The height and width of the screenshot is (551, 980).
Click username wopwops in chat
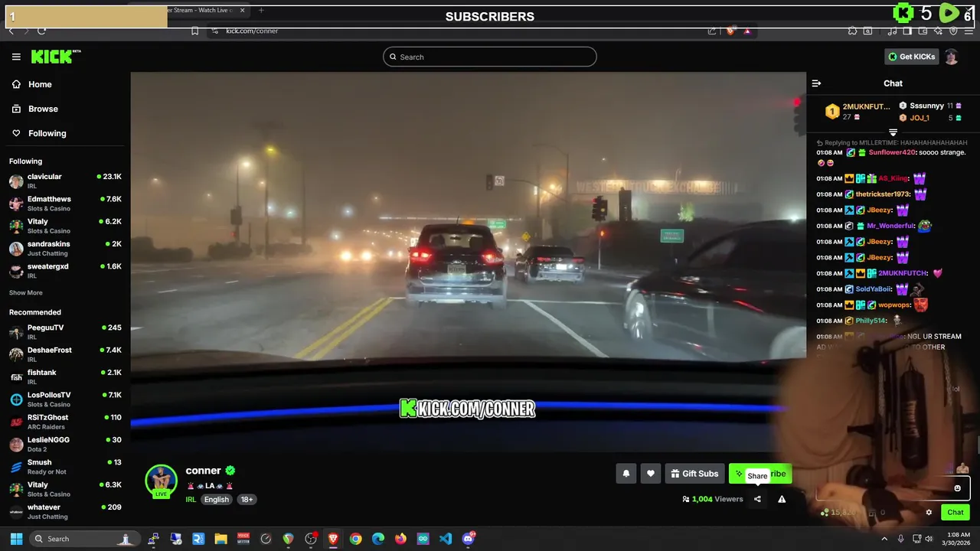[894, 305]
